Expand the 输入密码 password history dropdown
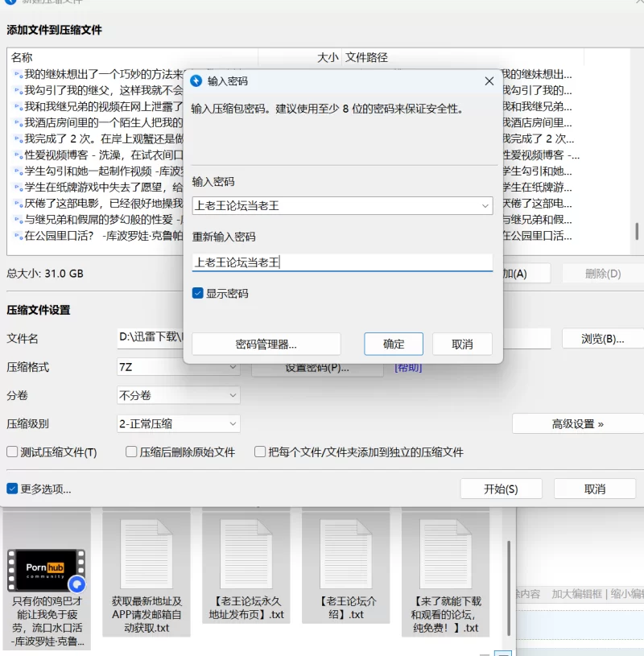 tap(485, 206)
